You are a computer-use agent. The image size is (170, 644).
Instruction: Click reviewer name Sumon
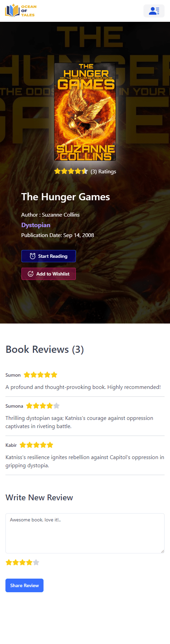point(13,375)
